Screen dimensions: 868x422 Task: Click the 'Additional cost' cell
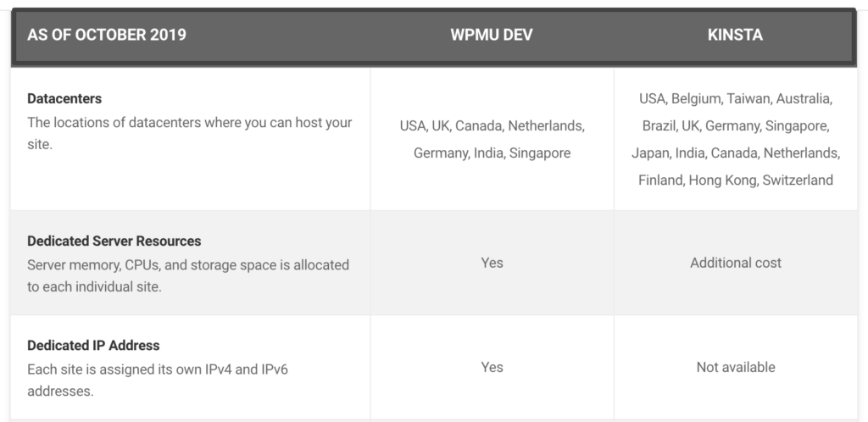pos(736,263)
